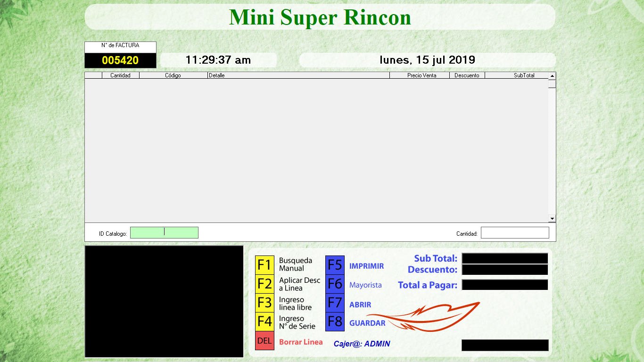Save with the blue F8 GUARDAR icon
Screen dimensions: 644x362
335,322
